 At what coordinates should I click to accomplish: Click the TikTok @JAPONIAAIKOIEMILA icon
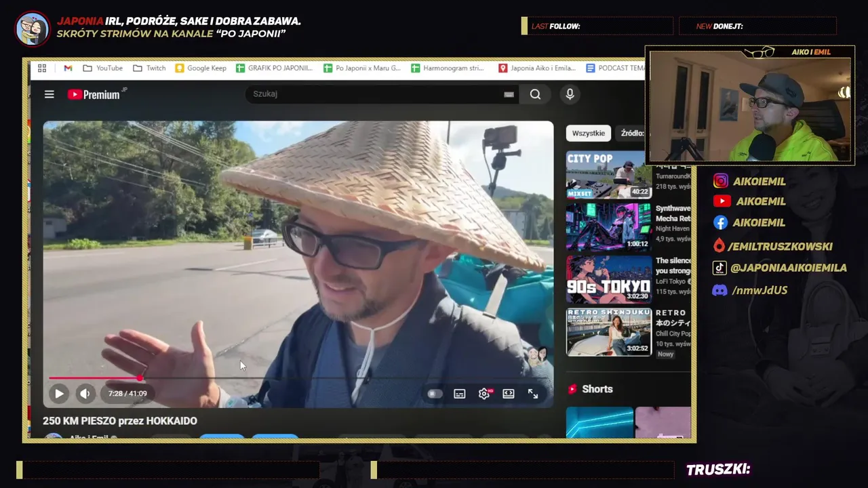coord(719,268)
